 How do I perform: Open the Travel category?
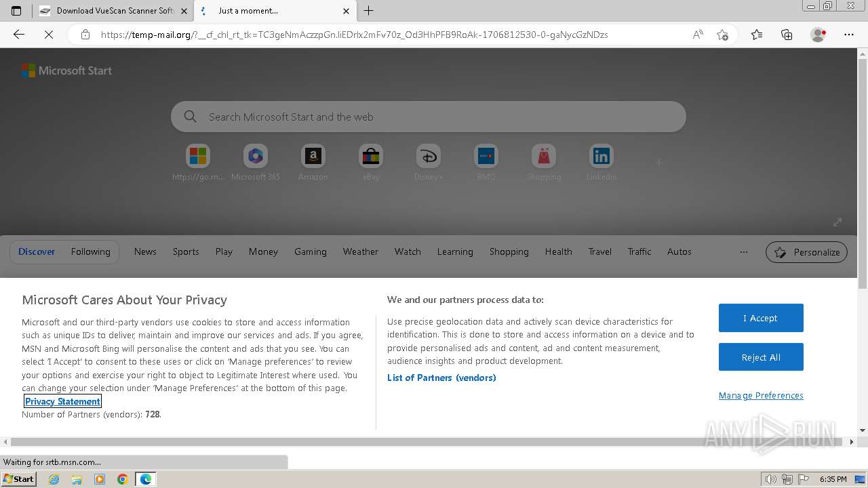(600, 251)
